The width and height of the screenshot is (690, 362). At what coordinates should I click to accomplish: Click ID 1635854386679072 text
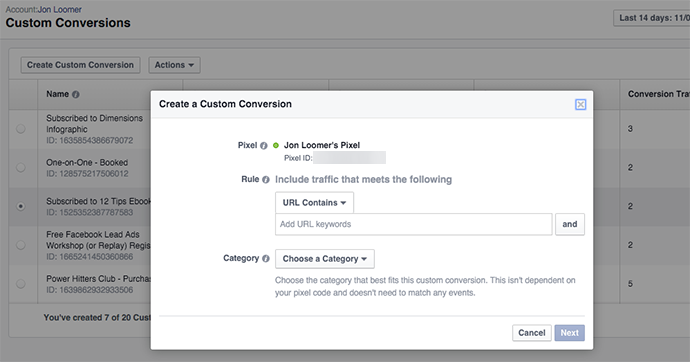pyautogui.click(x=90, y=141)
